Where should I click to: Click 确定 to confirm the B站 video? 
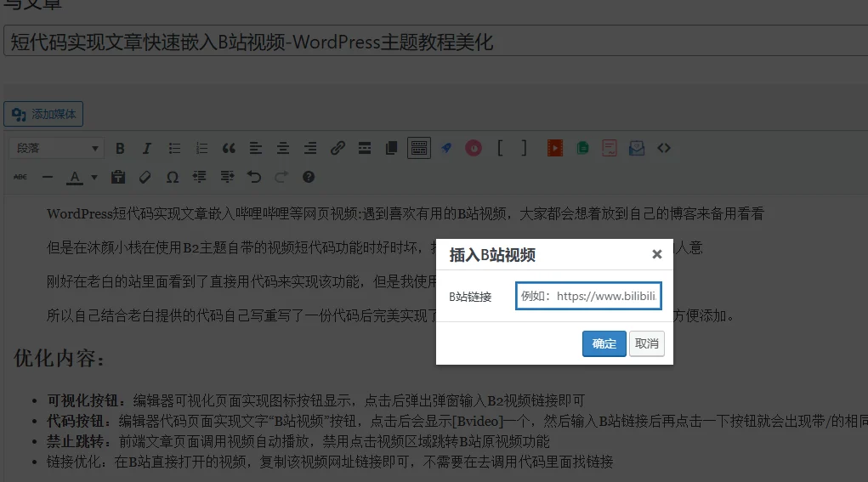(604, 343)
